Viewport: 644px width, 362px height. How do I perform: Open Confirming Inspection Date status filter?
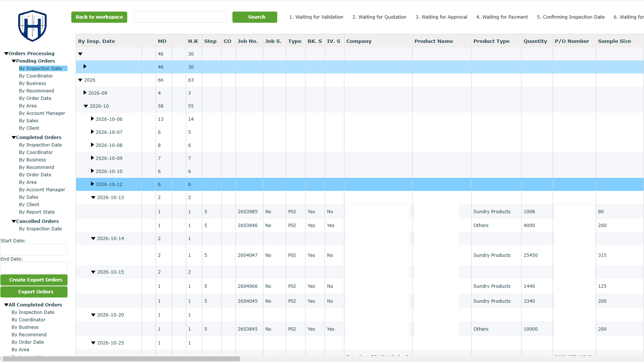coord(570,17)
